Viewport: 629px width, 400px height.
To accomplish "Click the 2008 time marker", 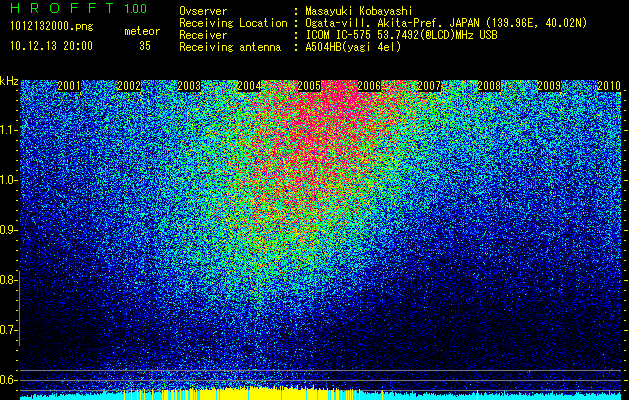I will pos(489,86).
